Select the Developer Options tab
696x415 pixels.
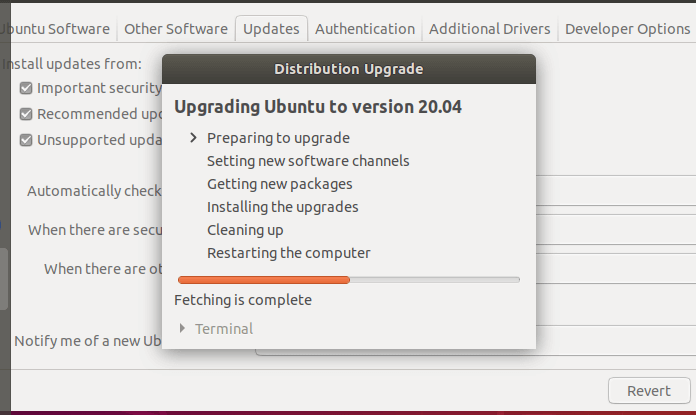coord(627,29)
